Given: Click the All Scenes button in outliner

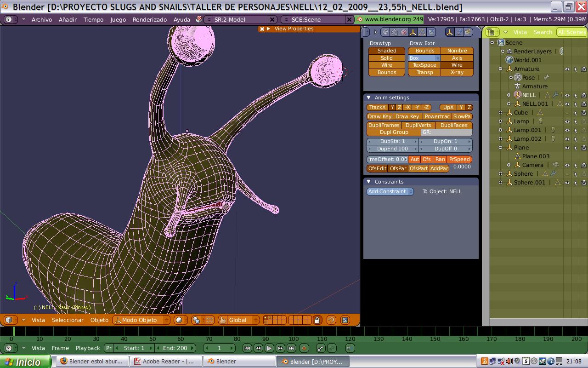Looking at the screenshot, I should click(x=572, y=32).
